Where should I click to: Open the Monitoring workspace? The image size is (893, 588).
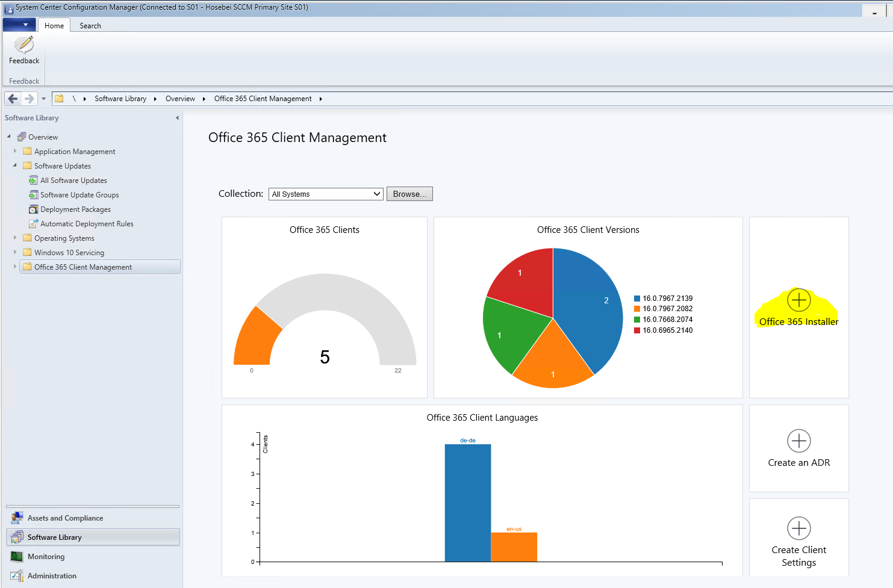(93, 557)
